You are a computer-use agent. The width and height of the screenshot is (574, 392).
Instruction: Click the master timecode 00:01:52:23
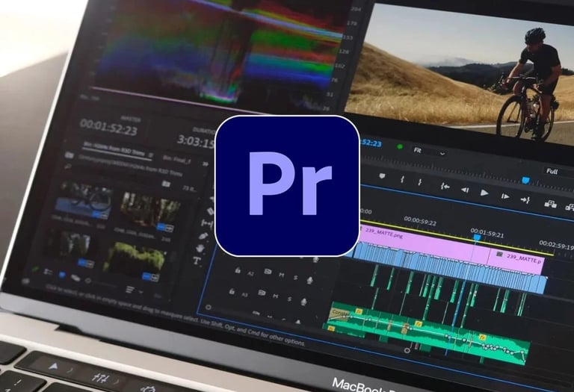[x=108, y=128]
